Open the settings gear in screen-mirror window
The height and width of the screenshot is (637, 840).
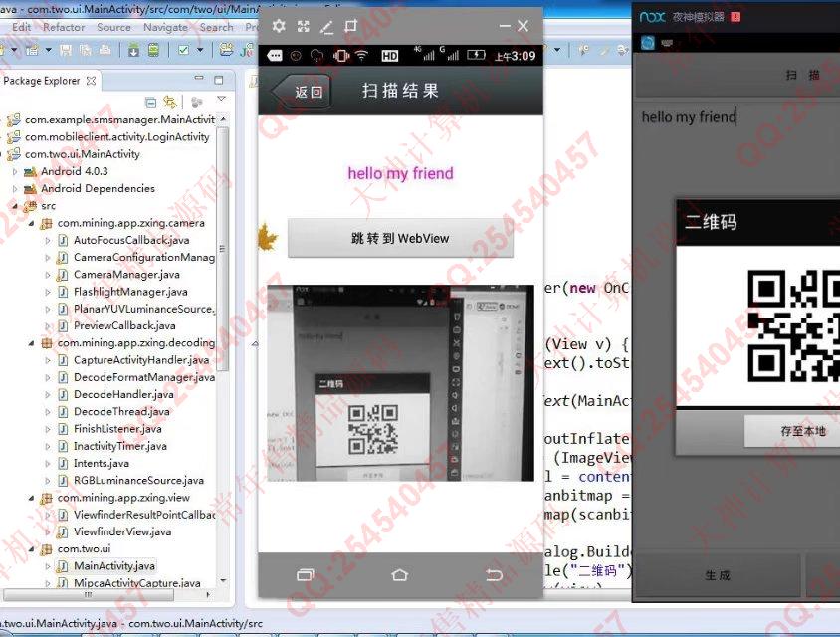pos(279,26)
